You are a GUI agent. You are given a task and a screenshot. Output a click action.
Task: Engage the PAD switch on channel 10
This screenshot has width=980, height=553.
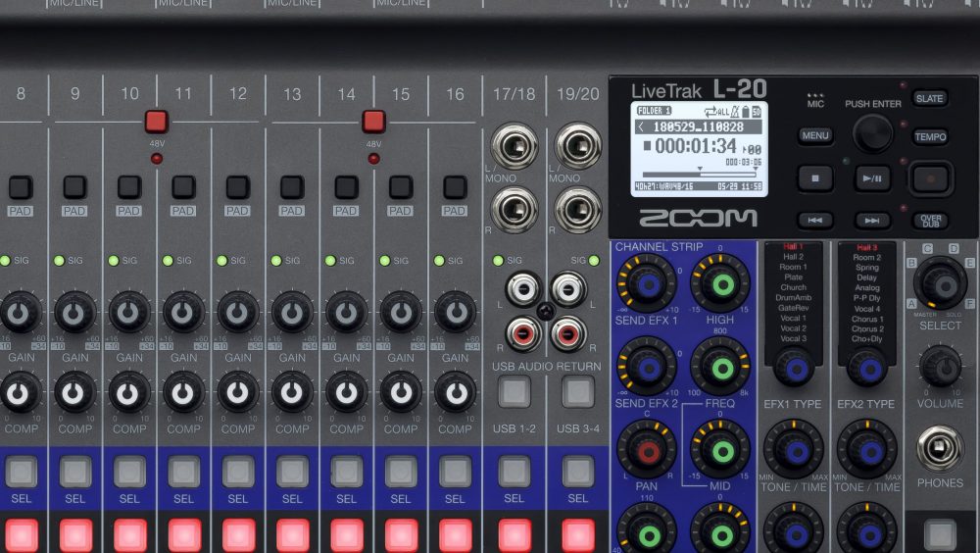tap(128, 187)
